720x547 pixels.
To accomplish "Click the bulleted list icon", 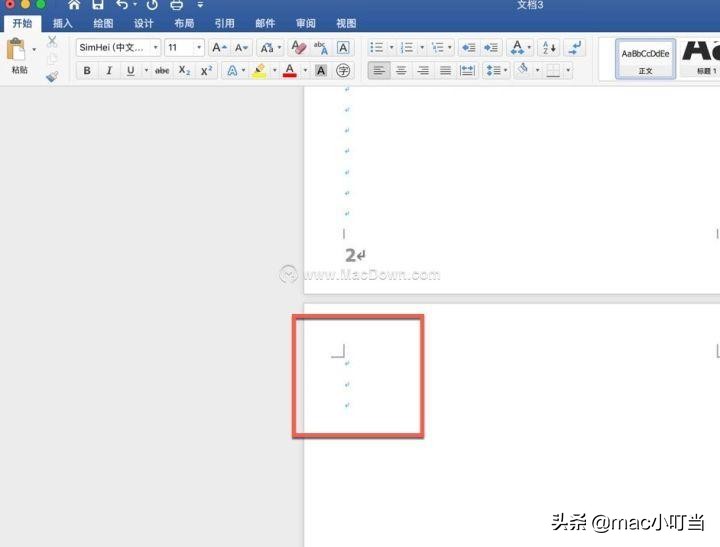I will point(377,47).
